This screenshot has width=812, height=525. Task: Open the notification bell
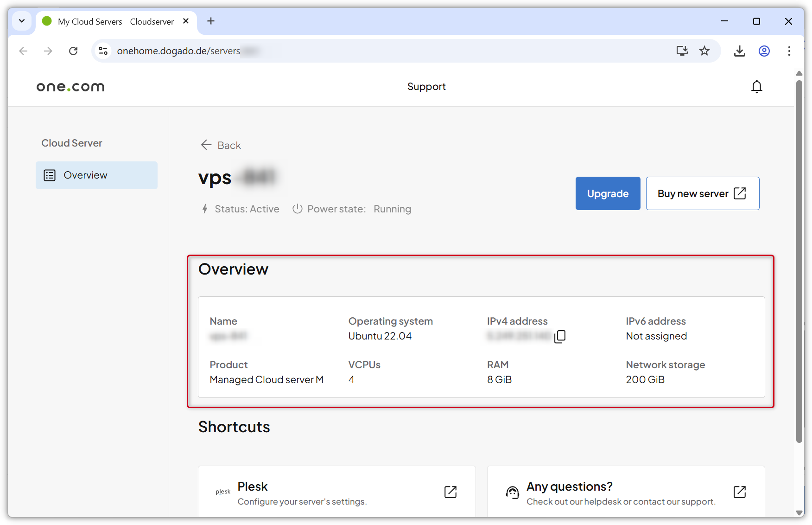pyautogui.click(x=756, y=87)
